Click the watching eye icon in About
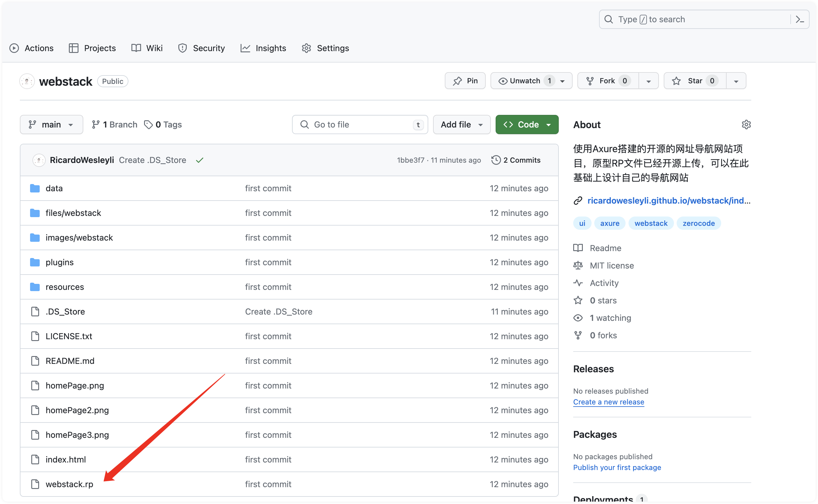Screen dimensions: 818x504 [x=578, y=318]
